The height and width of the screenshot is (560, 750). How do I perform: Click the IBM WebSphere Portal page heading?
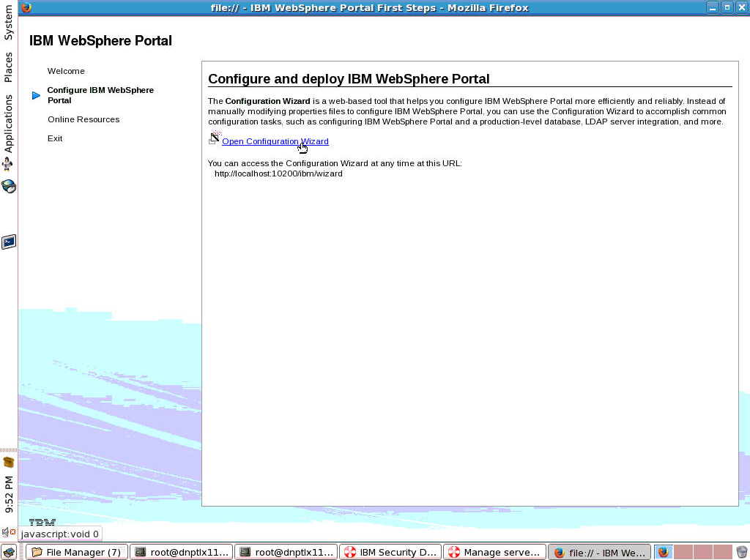100,41
